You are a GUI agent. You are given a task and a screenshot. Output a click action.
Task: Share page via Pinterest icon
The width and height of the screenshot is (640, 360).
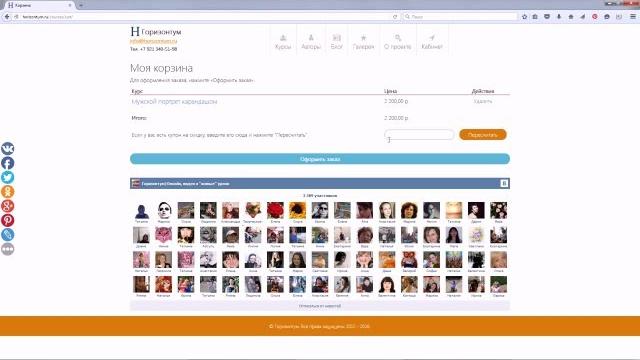click(x=7, y=220)
